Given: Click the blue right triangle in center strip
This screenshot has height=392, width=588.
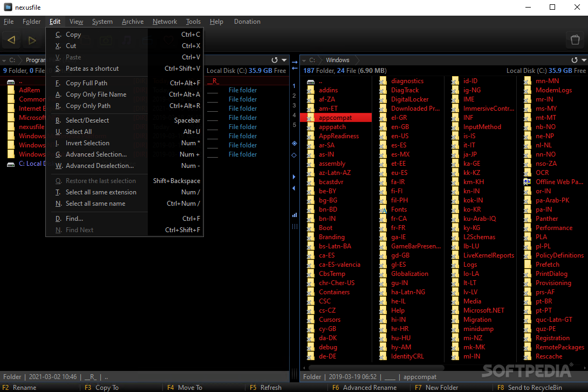Looking at the screenshot, I should pyautogui.click(x=293, y=177).
